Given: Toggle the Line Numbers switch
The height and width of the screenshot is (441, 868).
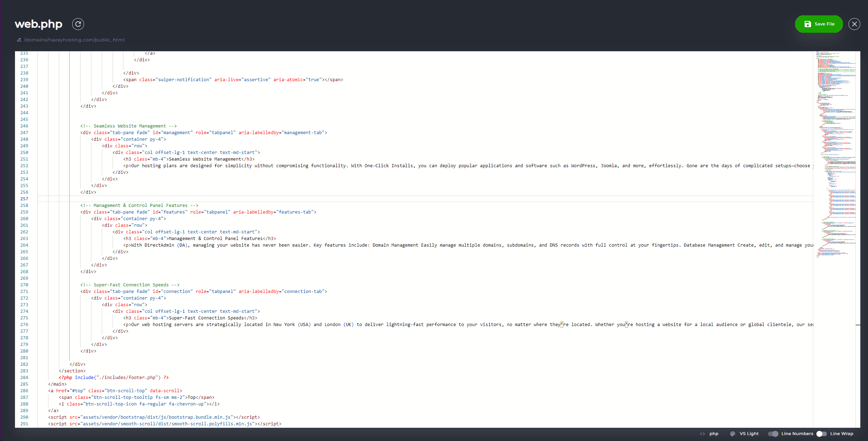Looking at the screenshot, I should 773,434.
